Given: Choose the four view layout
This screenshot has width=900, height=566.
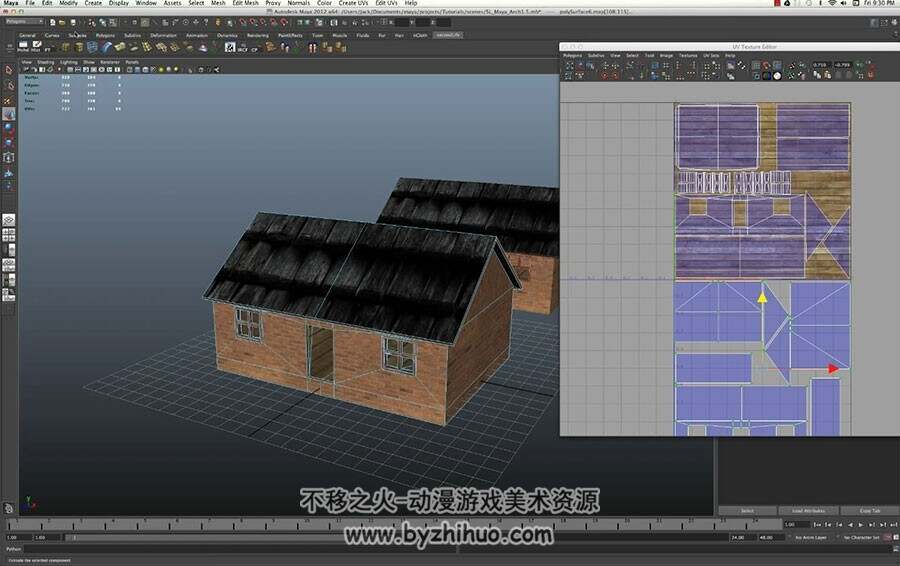Looking at the screenshot, I should pos(9,235).
